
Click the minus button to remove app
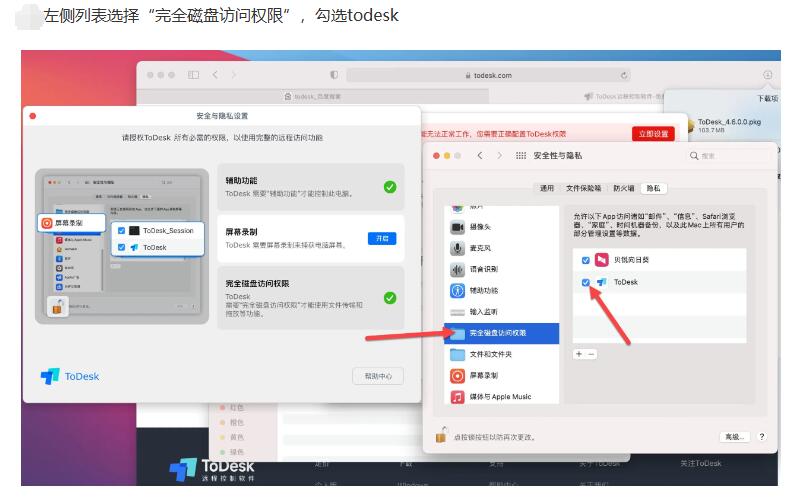click(x=591, y=354)
